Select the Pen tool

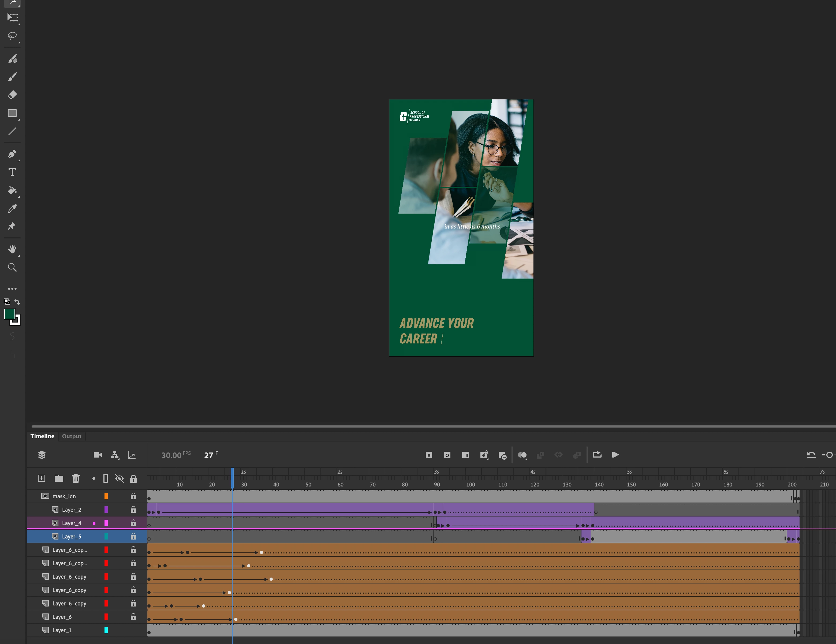12,154
